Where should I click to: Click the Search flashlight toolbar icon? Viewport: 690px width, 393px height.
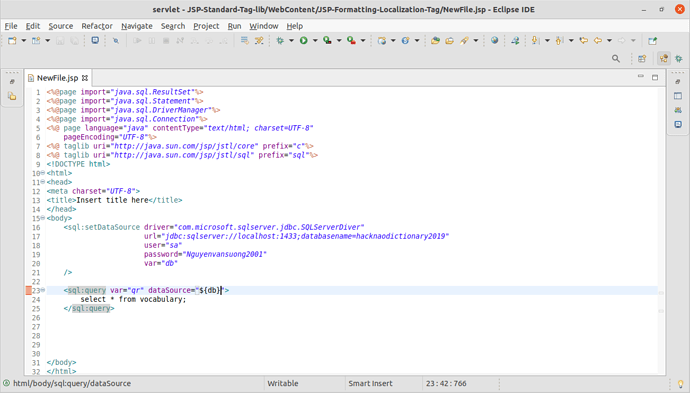click(x=464, y=40)
